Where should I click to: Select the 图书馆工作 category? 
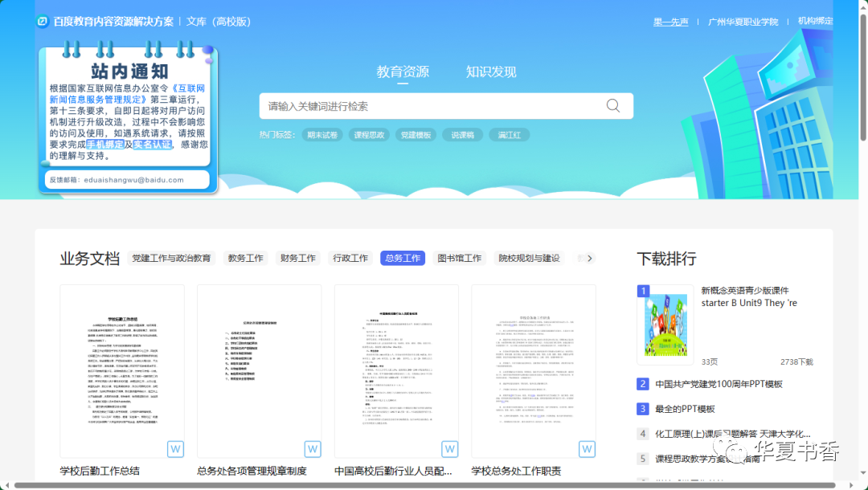[x=459, y=258]
